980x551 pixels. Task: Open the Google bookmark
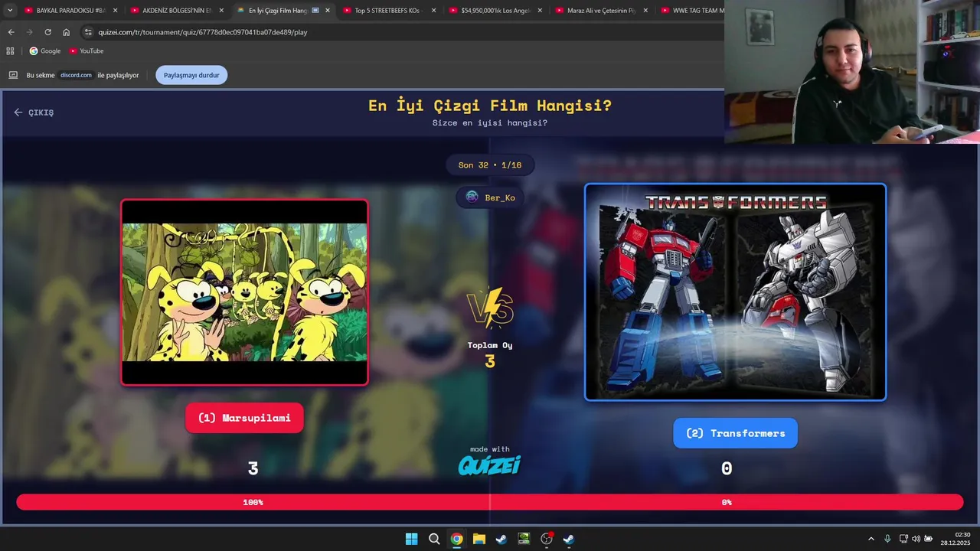click(x=45, y=51)
